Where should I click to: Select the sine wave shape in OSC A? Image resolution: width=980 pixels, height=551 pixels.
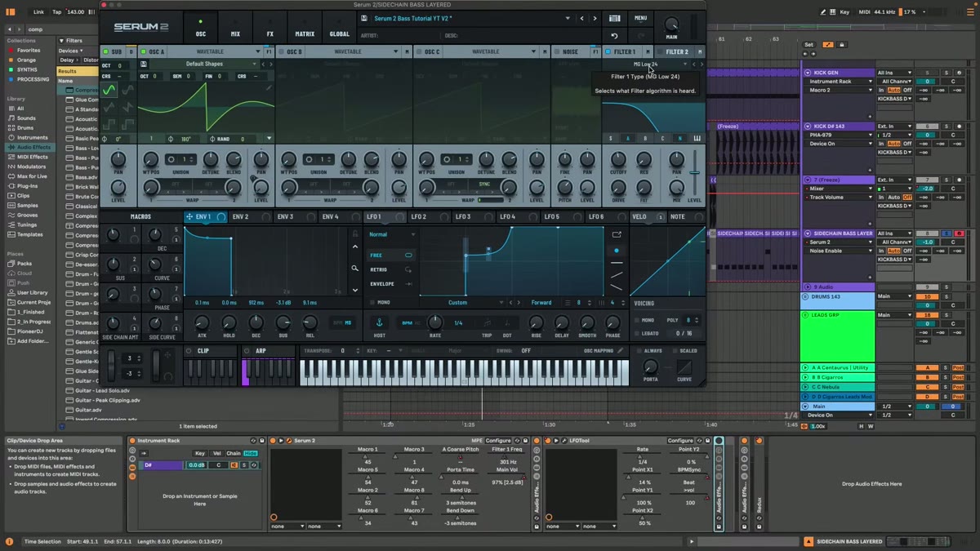tap(109, 90)
